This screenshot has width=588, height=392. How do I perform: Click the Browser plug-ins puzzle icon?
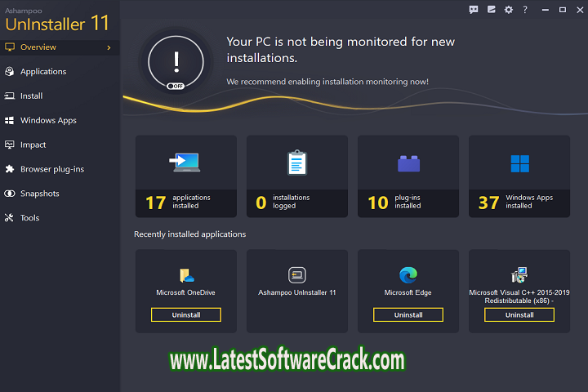tap(10, 170)
